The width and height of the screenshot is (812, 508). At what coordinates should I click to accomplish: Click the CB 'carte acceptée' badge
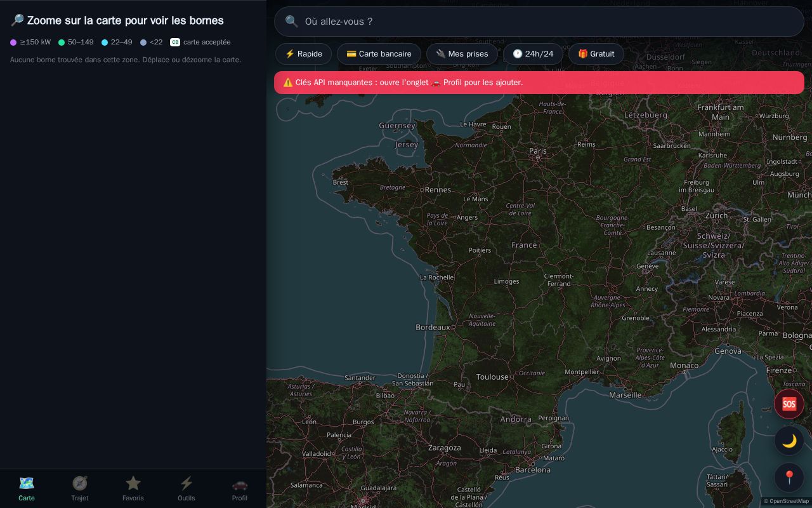click(175, 43)
